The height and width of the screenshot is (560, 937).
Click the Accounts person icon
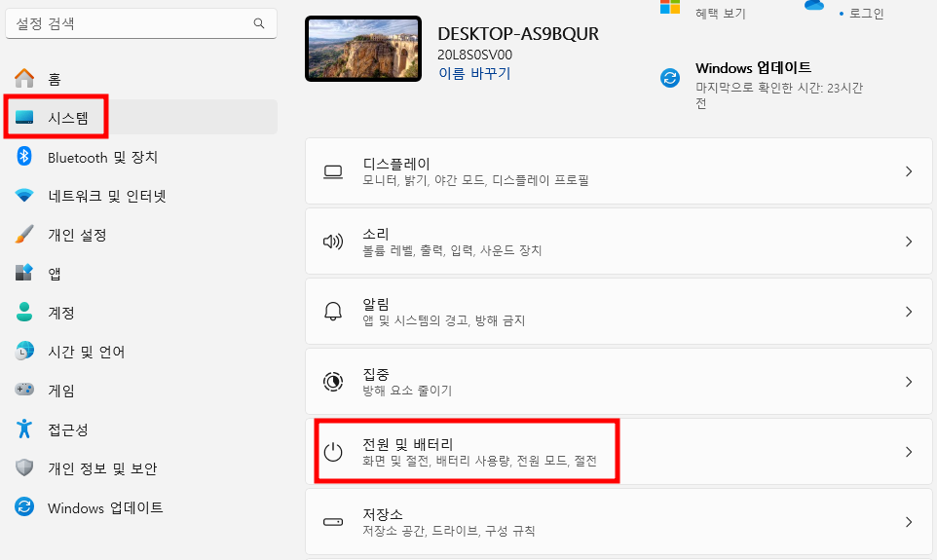24,312
